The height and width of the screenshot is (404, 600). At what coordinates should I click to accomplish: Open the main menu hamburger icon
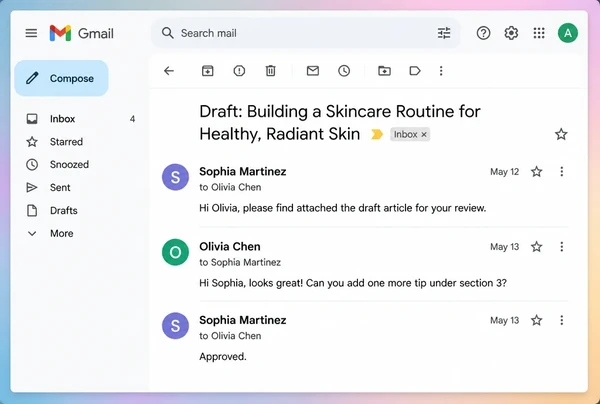click(x=31, y=33)
